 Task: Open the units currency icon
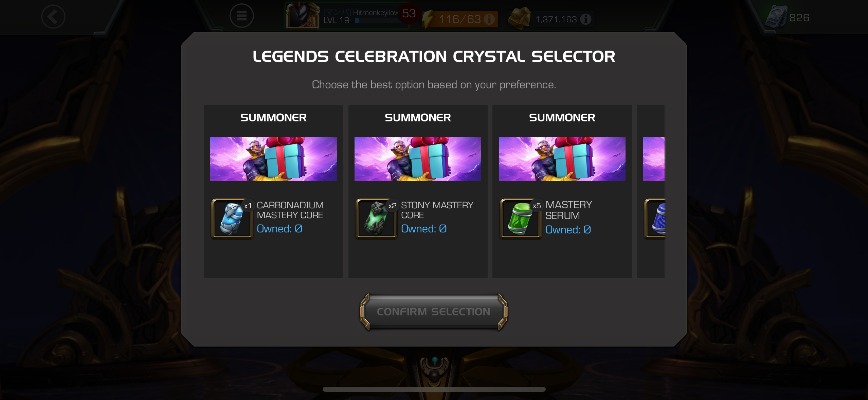pos(776,17)
